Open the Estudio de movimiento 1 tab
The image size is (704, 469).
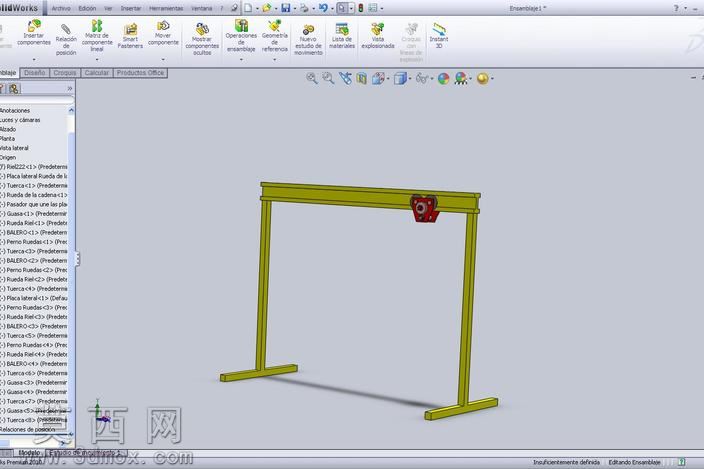coord(86,453)
